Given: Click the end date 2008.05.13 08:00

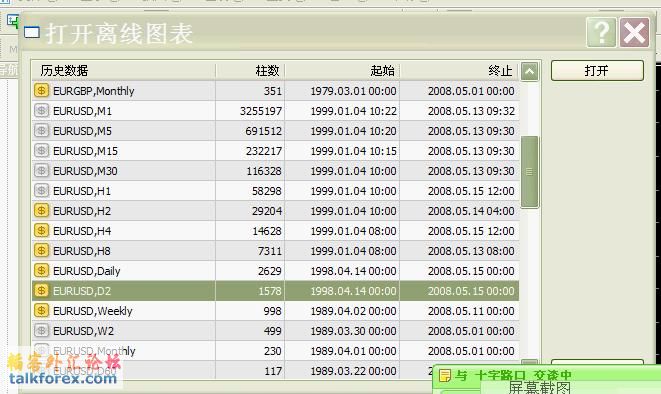Looking at the screenshot, I should [x=471, y=251].
